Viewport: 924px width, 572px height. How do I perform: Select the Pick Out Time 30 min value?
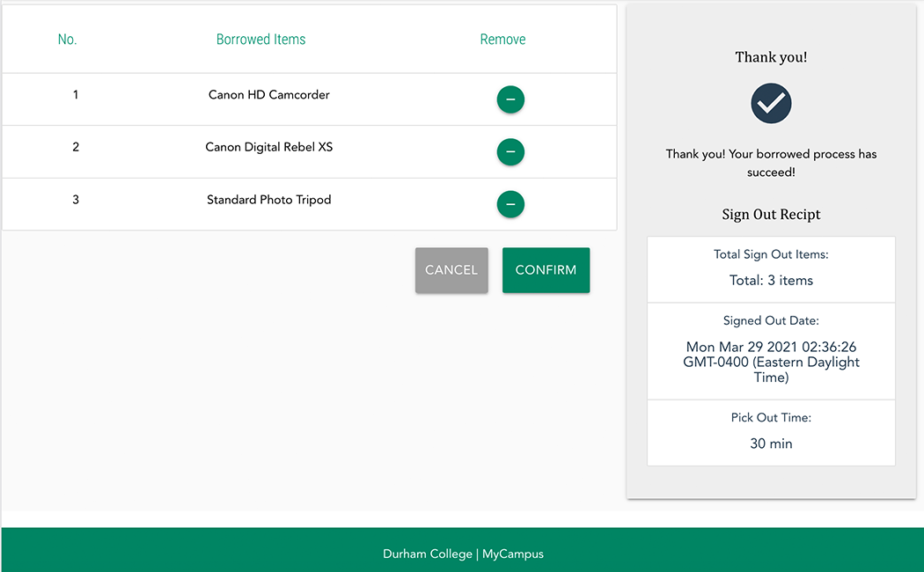(x=771, y=444)
